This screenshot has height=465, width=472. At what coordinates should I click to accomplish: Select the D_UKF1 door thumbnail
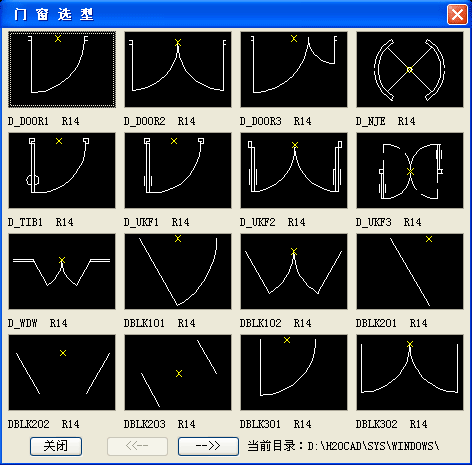[178, 170]
